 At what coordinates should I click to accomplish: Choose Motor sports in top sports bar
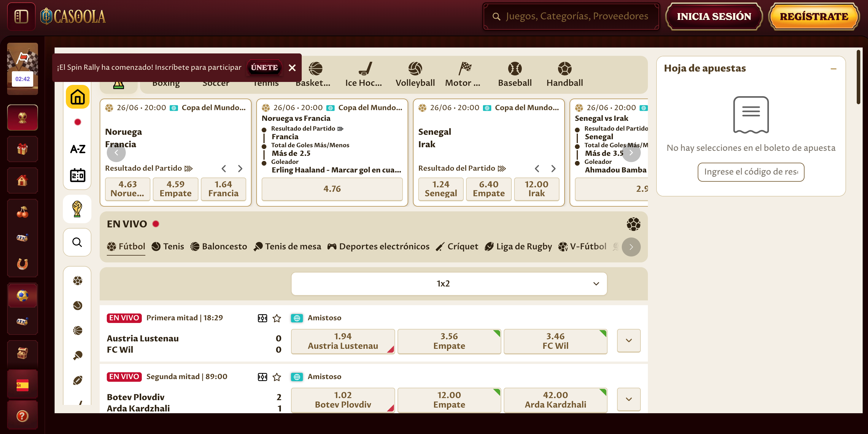(463, 74)
